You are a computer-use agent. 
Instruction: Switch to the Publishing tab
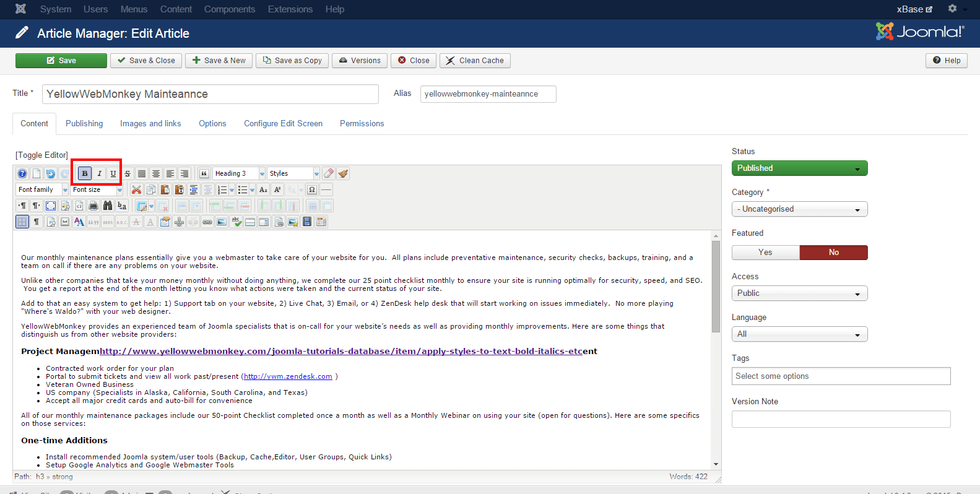tap(84, 124)
